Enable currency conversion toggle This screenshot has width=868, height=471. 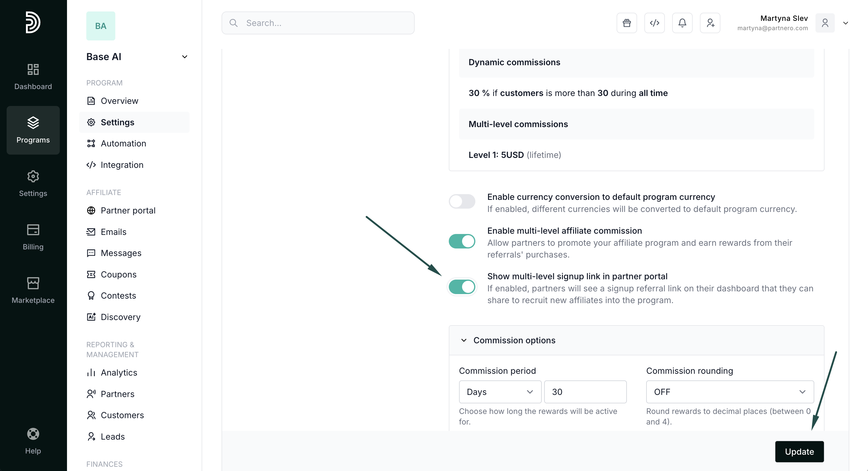click(462, 202)
